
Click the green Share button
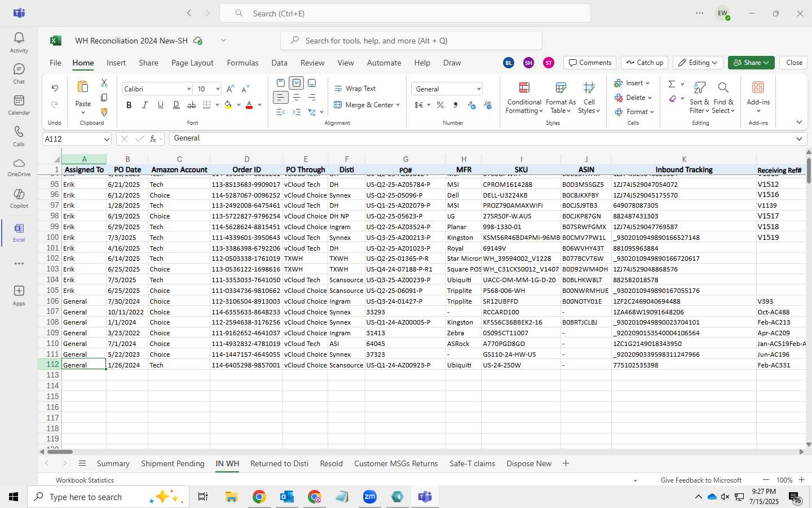pos(751,63)
